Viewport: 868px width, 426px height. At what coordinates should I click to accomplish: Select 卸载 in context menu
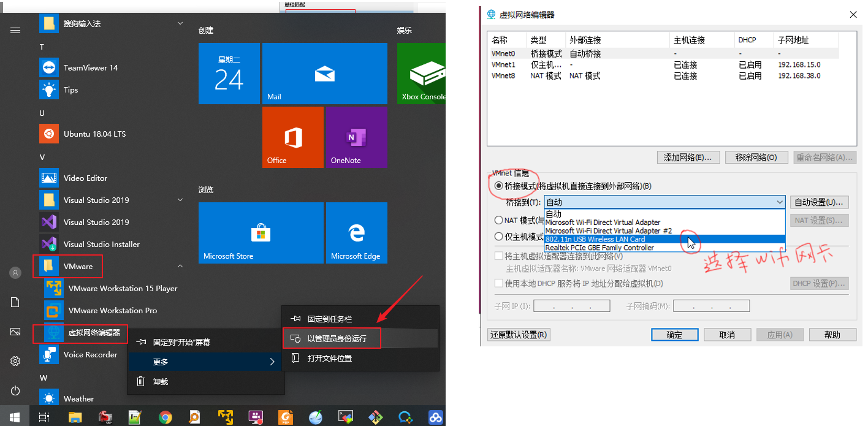[x=206, y=381]
